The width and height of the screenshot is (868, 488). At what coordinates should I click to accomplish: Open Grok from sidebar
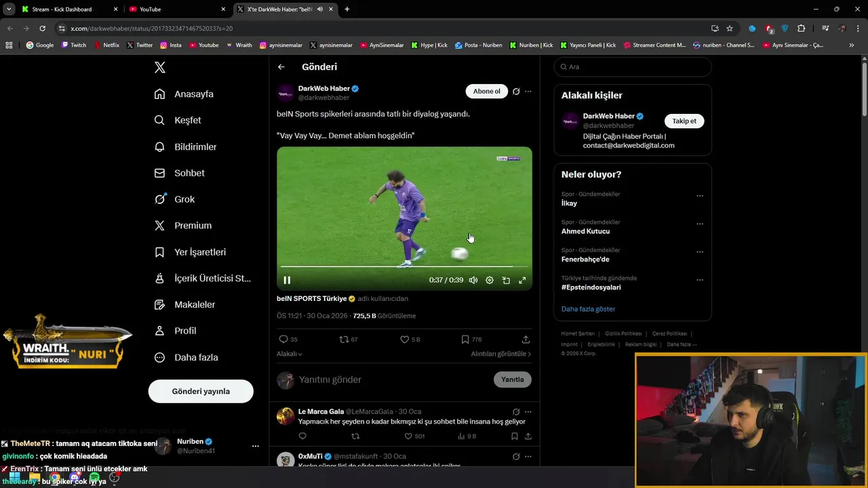174,199
